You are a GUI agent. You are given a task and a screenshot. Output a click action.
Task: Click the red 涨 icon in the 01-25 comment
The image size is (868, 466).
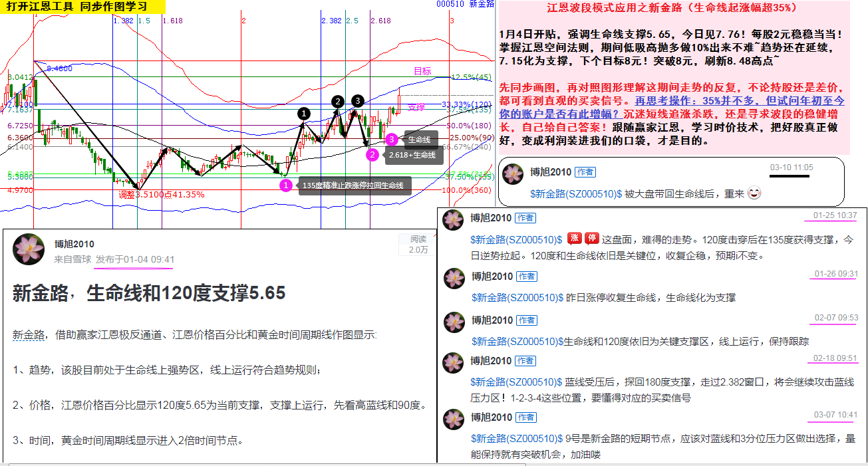(574, 239)
